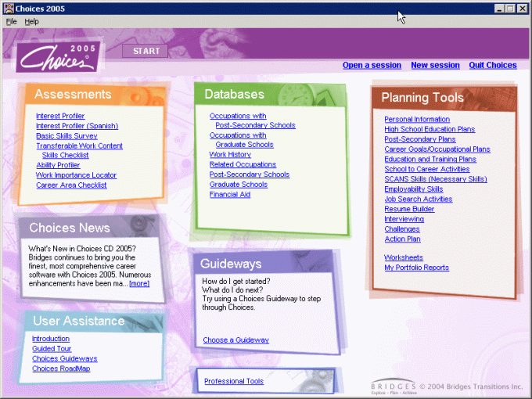Open Job Search Activities
This screenshot has width=532, height=399.
[x=419, y=199]
